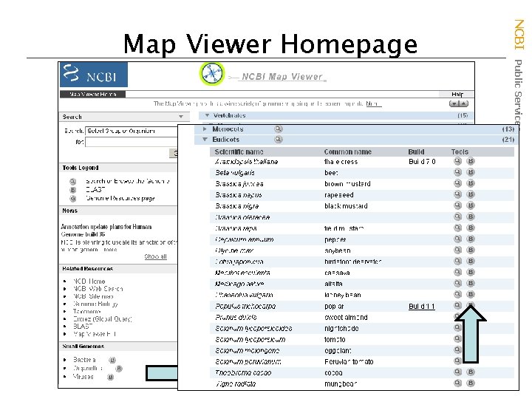This screenshot has height=399, width=532.
Task: Open the BLAST related resource link
Action: pyautogui.click(x=83, y=327)
